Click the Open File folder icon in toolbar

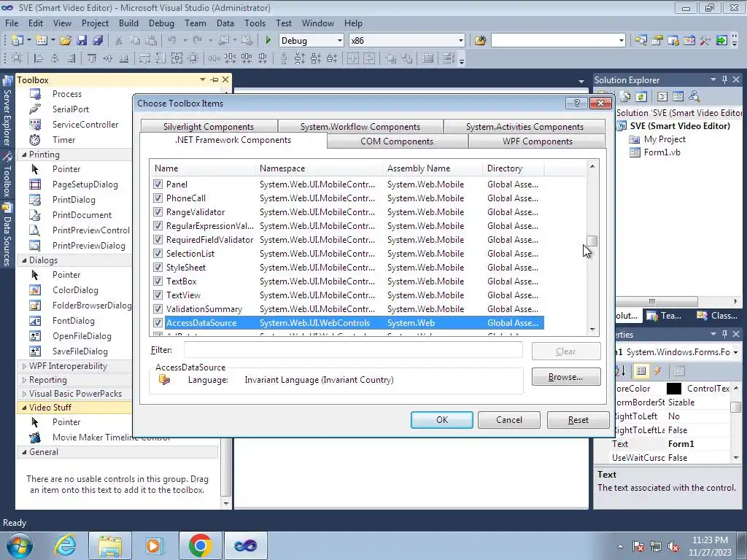point(66,41)
